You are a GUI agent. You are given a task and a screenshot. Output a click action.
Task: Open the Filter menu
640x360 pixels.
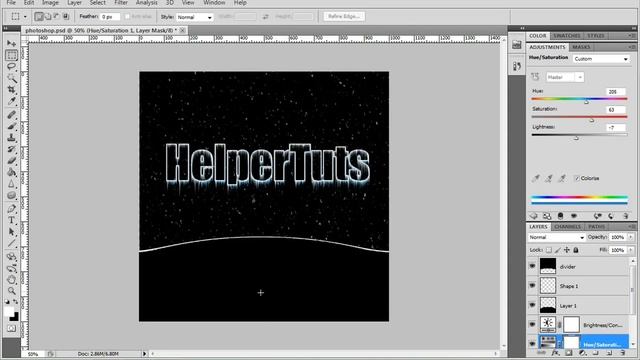tap(121, 2)
